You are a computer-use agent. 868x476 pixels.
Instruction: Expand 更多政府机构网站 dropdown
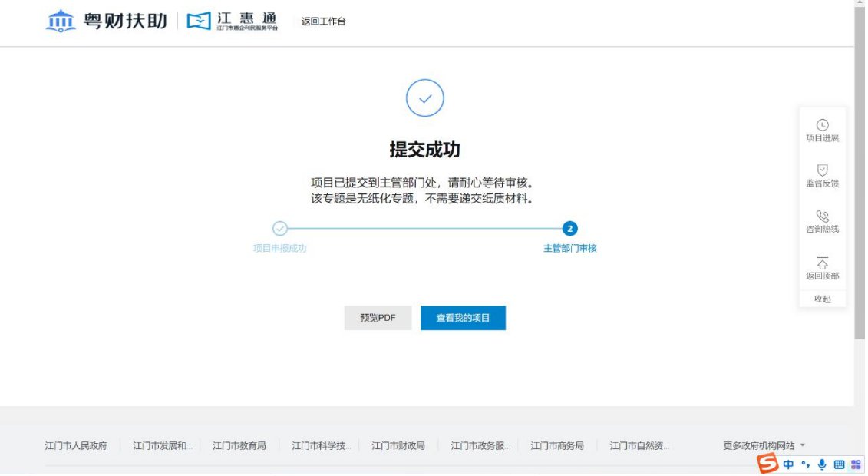click(x=766, y=447)
